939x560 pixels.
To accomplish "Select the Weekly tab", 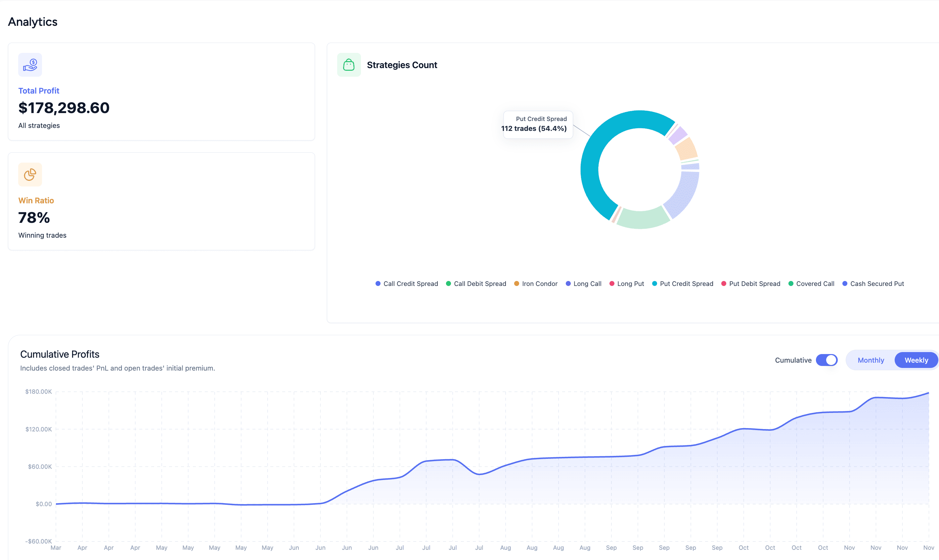I will [917, 360].
